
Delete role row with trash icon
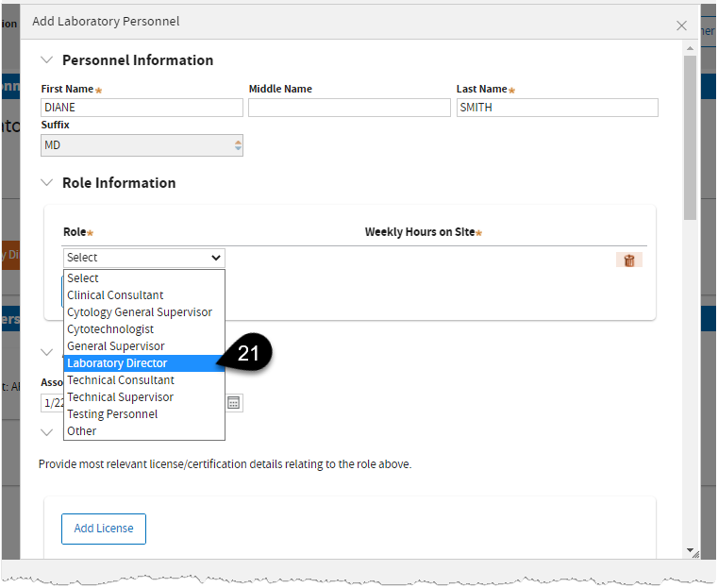click(x=628, y=260)
